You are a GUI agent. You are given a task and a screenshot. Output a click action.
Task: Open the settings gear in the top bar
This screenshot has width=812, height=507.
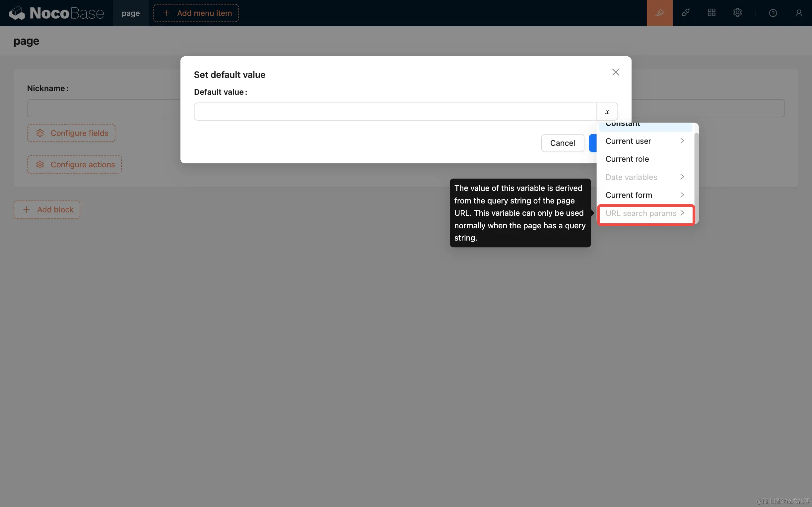[737, 13]
